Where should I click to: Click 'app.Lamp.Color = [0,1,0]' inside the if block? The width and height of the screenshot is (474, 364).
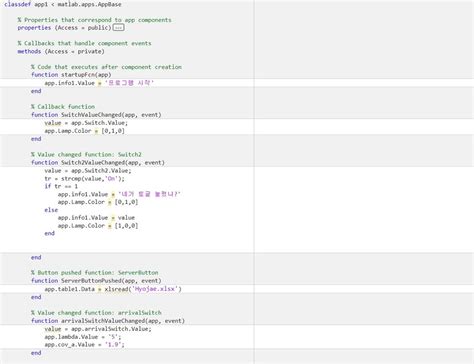[x=98, y=202]
